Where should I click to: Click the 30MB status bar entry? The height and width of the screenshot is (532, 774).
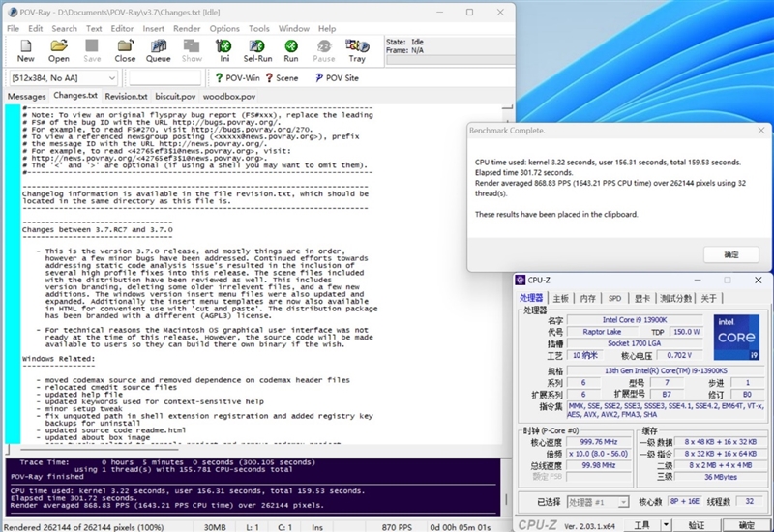tap(215, 527)
